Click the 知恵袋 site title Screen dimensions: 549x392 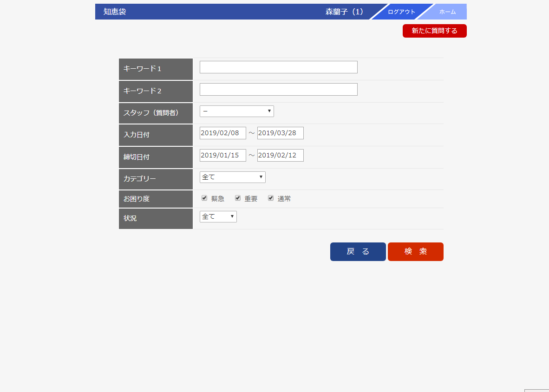(x=115, y=12)
